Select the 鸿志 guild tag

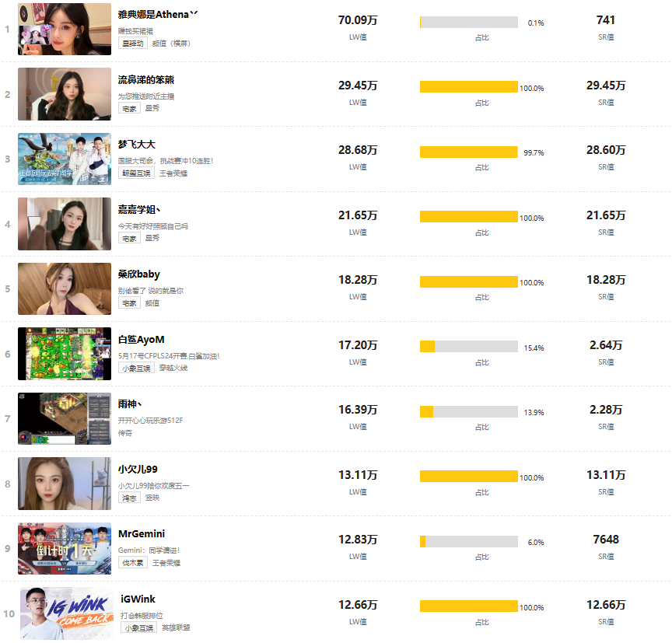tap(129, 498)
